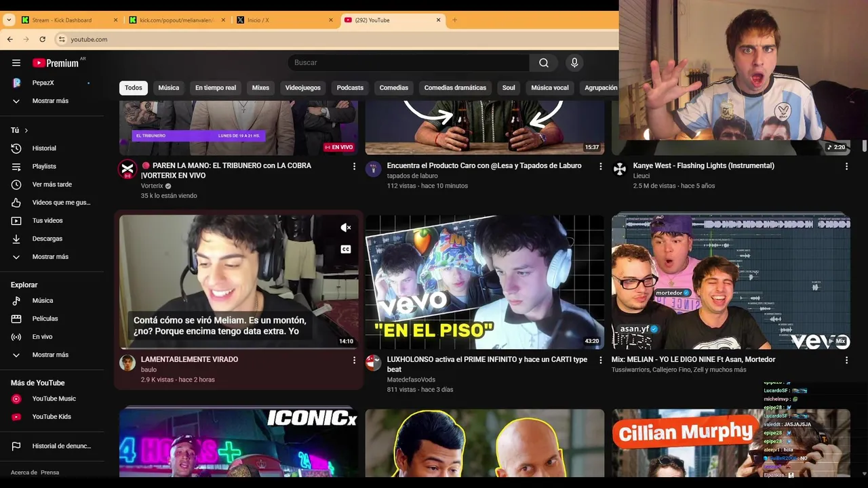The width and height of the screenshot is (868, 488).
Task: Expand Mostrar más under Explorar
Action: tap(52, 355)
